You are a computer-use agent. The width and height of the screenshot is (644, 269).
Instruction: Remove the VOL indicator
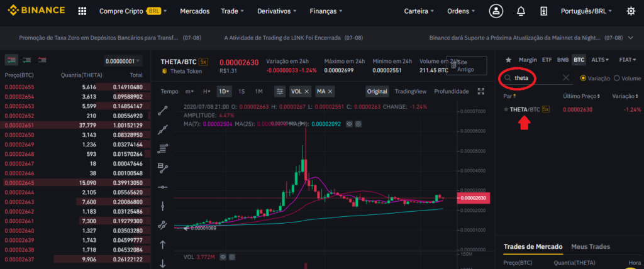click(x=307, y=91)
